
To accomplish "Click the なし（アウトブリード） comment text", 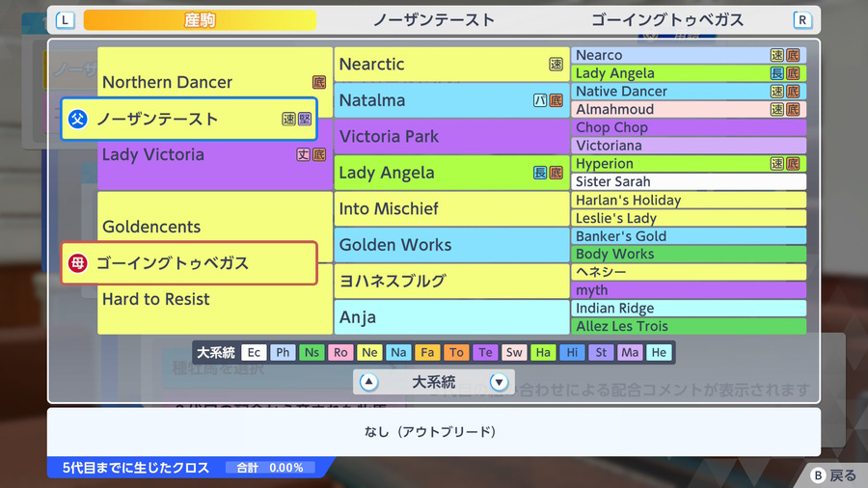I will pos(430,431).
